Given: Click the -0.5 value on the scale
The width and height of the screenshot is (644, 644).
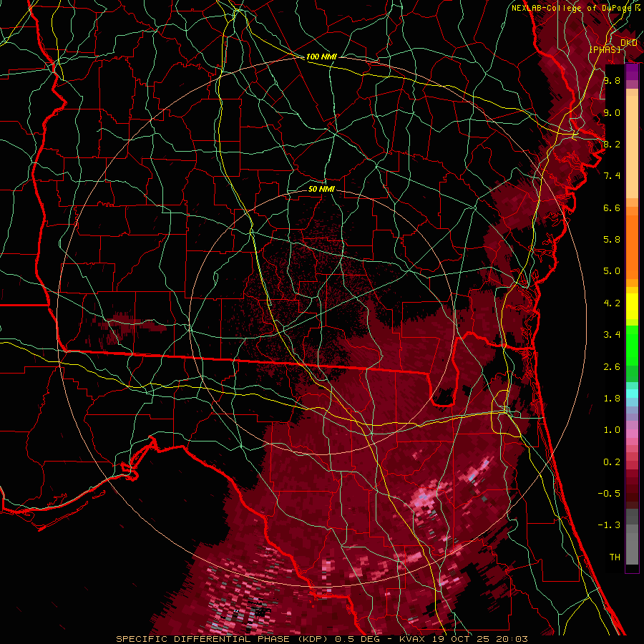Looking at the screenshot, I should coord(609,494).
